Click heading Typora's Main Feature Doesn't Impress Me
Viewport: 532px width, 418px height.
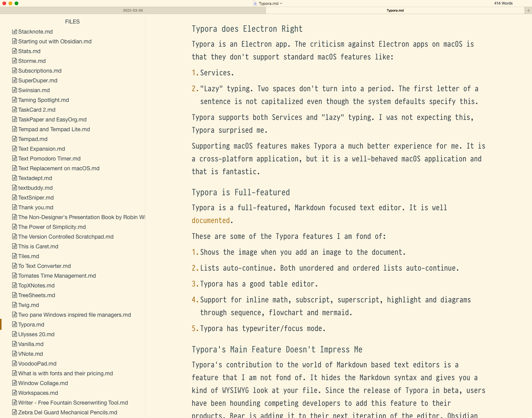[277, 349]
